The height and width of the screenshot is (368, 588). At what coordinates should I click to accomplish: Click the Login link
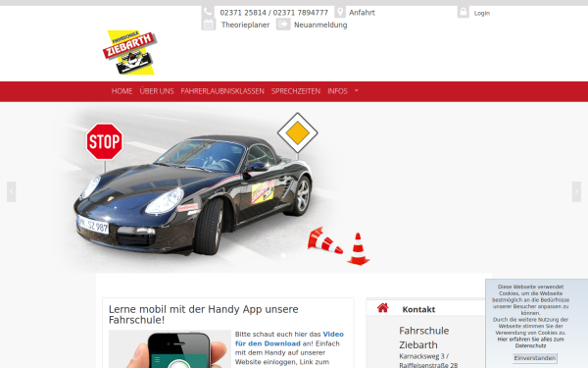pos(482,13)
